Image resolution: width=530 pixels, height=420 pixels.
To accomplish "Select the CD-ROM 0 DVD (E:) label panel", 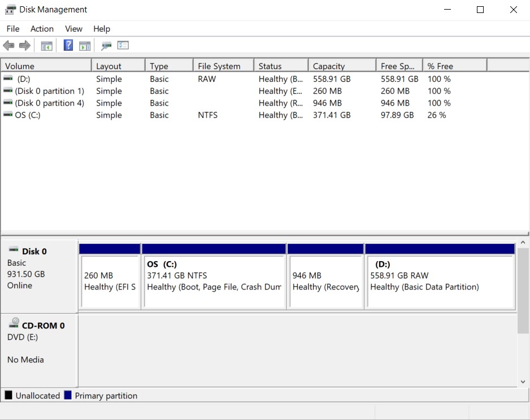I will click(x=39, y=350).
